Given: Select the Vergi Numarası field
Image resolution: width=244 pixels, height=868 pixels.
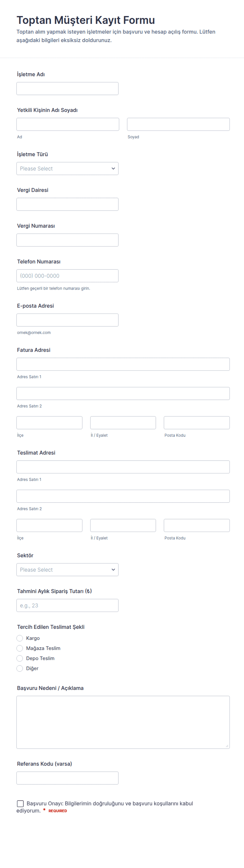Looking at the screenshot, I should click(x=67, y=240).
